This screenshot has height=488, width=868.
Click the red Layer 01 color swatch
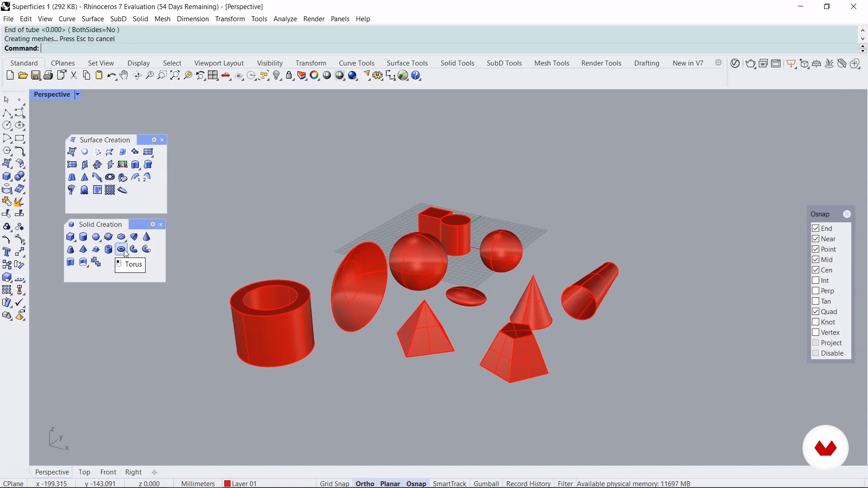point(227,483)
